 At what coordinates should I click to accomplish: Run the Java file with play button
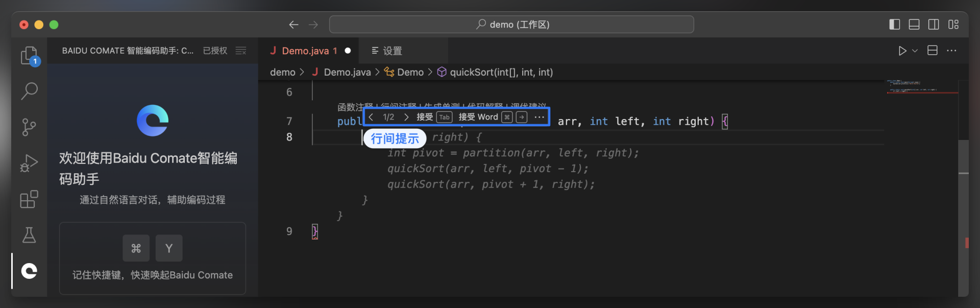[x=902, y=51]
